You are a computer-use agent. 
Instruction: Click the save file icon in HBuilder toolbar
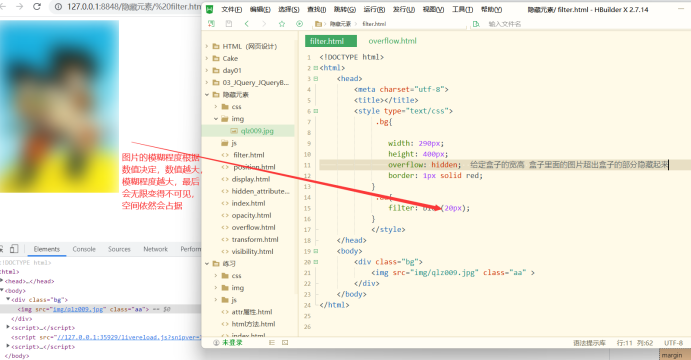point(229,24)
